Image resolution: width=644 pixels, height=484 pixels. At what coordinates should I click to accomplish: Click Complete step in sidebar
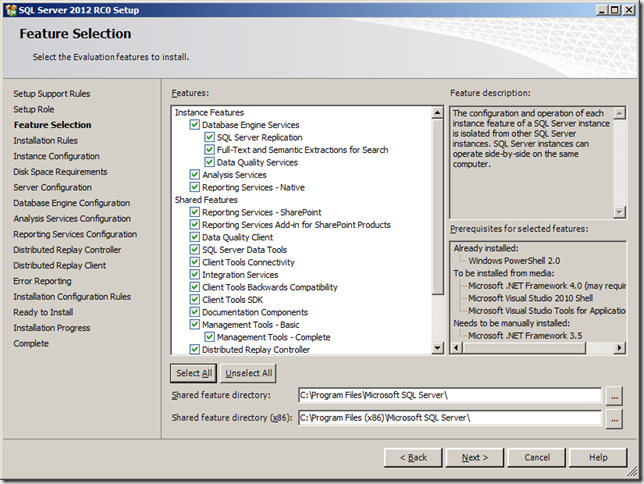pyautogui.click(x=31, y=343)
